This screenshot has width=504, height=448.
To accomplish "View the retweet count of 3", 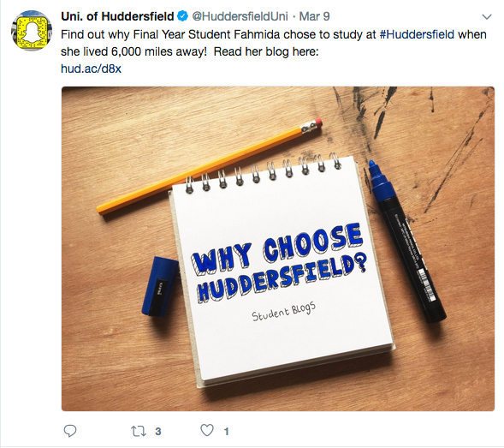I will (157, 431).
